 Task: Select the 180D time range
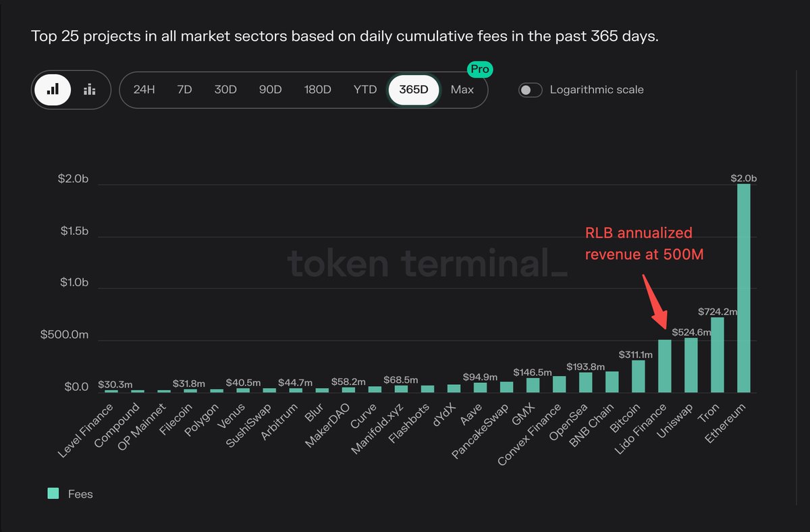pos(317,90)
